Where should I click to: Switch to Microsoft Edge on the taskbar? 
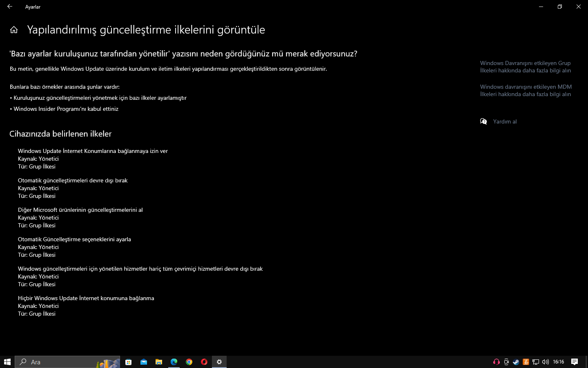pos(174,362)
